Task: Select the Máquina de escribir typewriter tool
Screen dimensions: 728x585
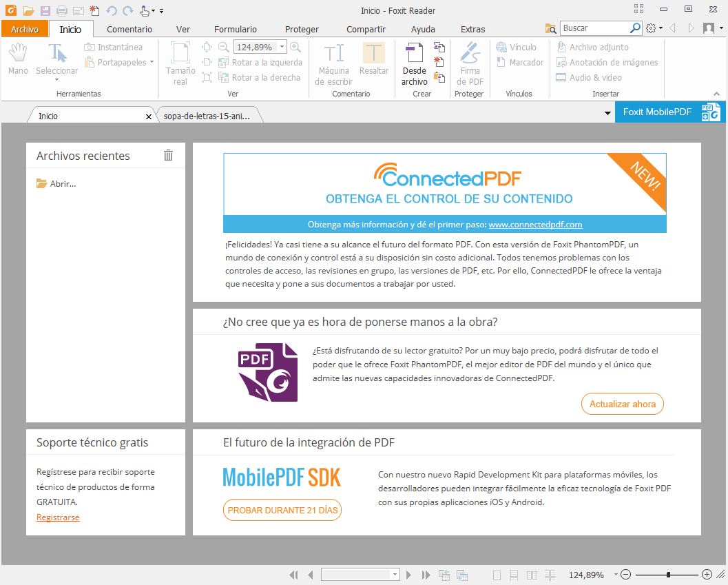Action: coord(334,63)
